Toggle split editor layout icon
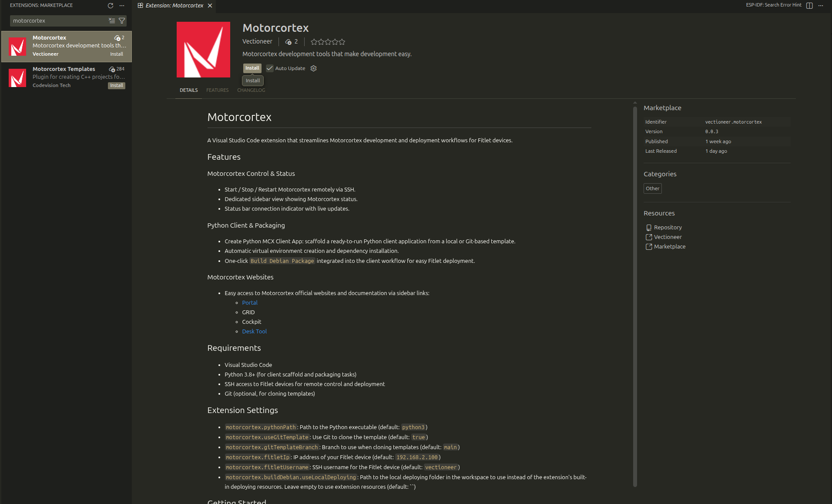 coord(809,6)
